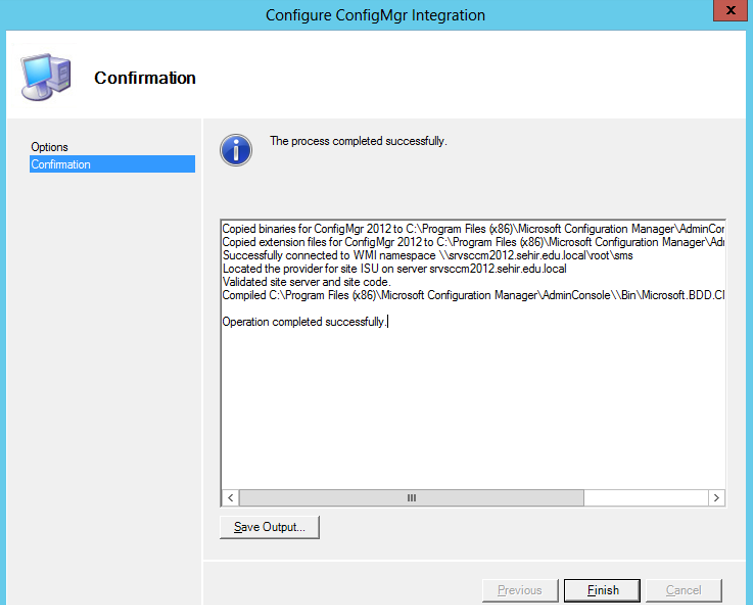The width and height of the screenshot is (753, 605).
Task: Open the Save Output dialog
Action: point(269,527)
